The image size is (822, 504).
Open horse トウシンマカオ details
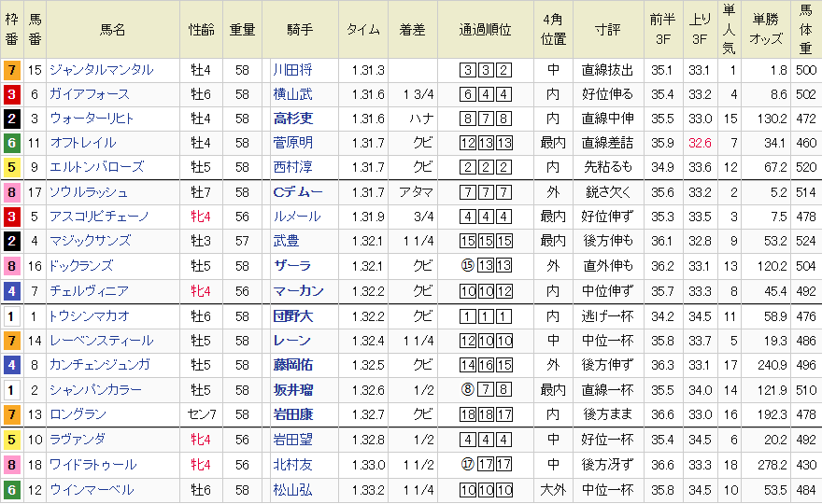(x=90, y=316)
